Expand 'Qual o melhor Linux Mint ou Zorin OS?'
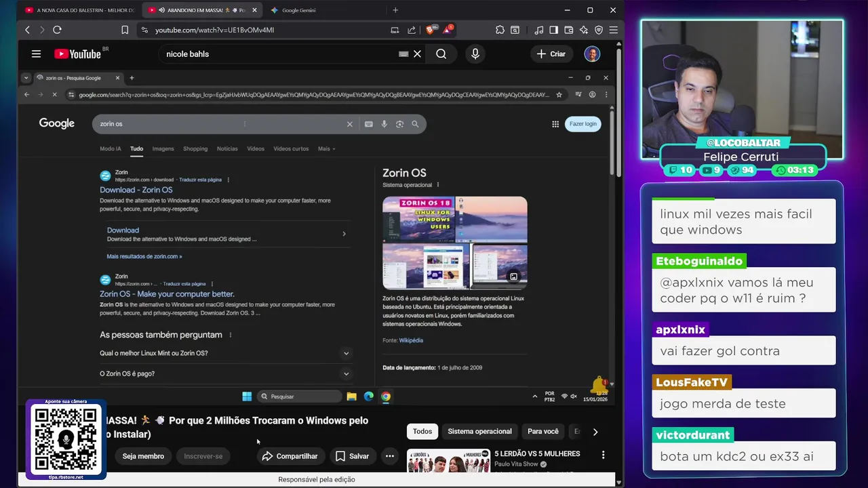Image resolution: width=868 pixels, height=488 pixels. click(x=226, y=353)
